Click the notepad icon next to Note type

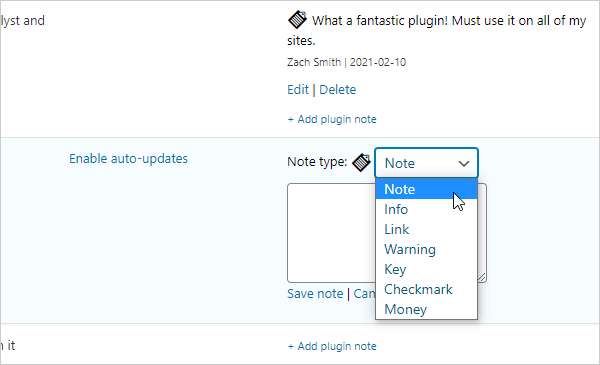[x=361, y=162]
